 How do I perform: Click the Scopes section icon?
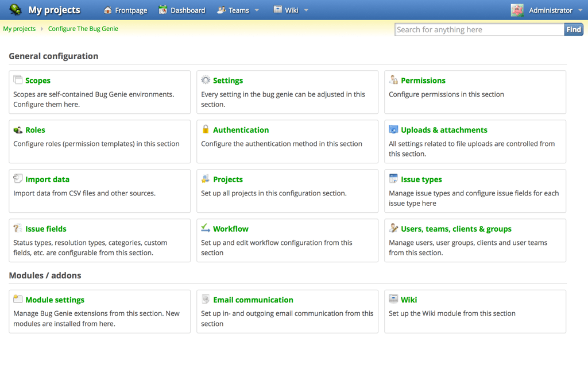[x=18, y=80]
